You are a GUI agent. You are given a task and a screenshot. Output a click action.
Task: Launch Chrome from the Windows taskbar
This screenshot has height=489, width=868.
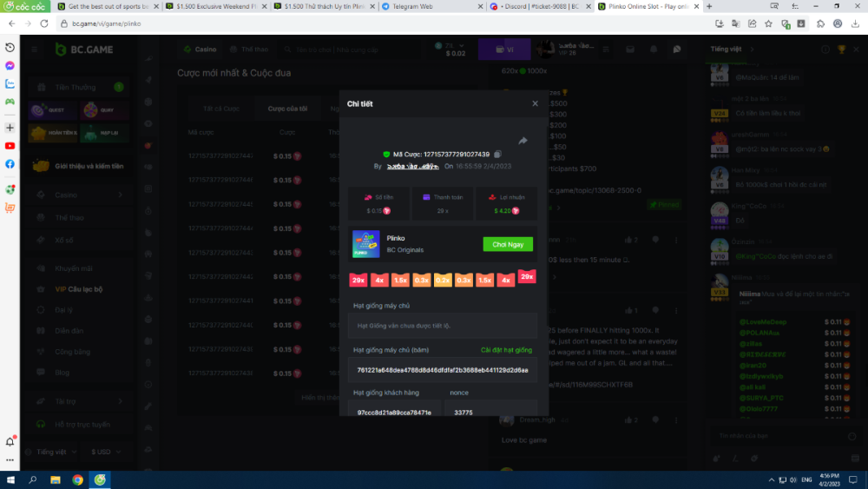pyautogui.click(x=78, y=479)
